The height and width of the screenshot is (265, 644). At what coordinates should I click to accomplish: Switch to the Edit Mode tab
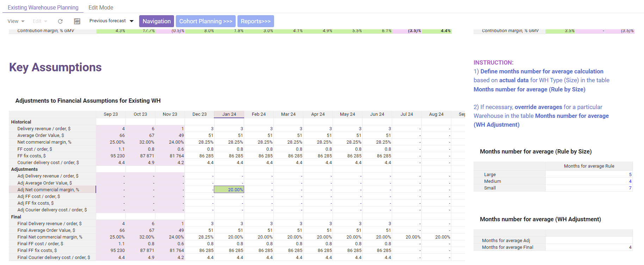pos(101,7)
